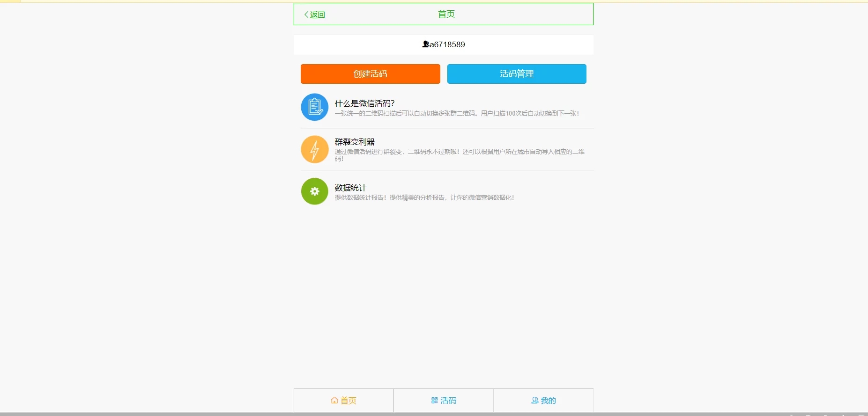
Task: Click the 首页 title in top header
Action: [446, 14]
